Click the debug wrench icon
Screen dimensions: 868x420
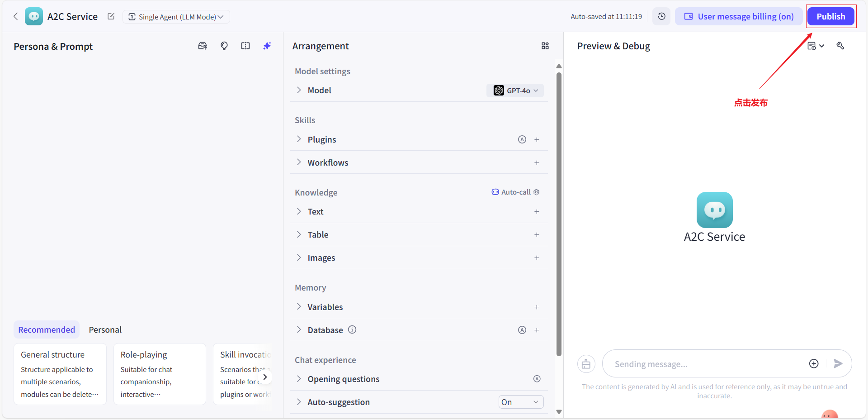pyautogui.click(x=840, y=46)
